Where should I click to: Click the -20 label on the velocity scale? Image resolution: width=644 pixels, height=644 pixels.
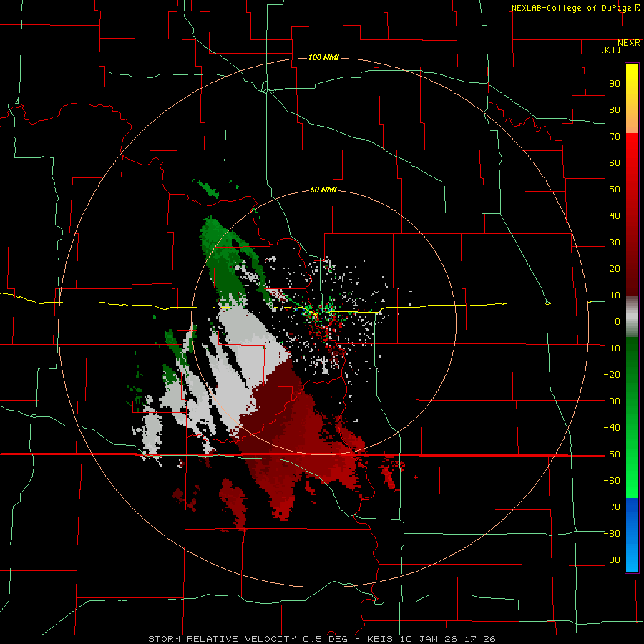click(612, 375)
